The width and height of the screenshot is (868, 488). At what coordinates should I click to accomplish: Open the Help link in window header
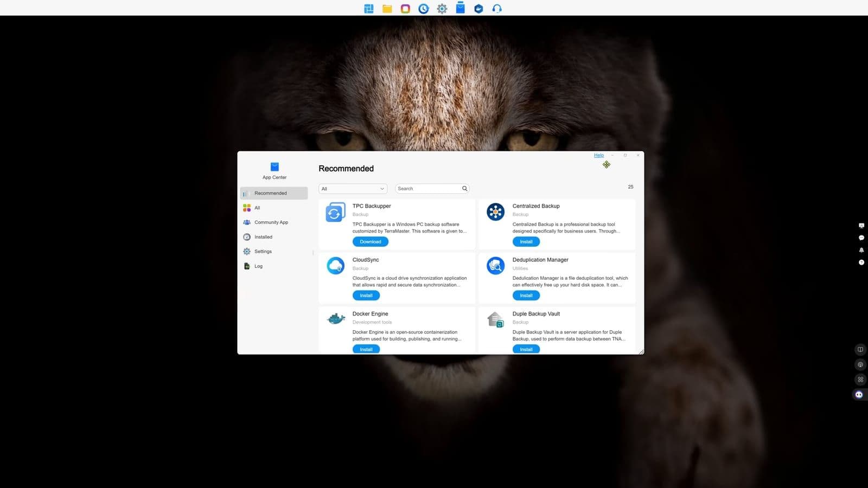[599, 156]
